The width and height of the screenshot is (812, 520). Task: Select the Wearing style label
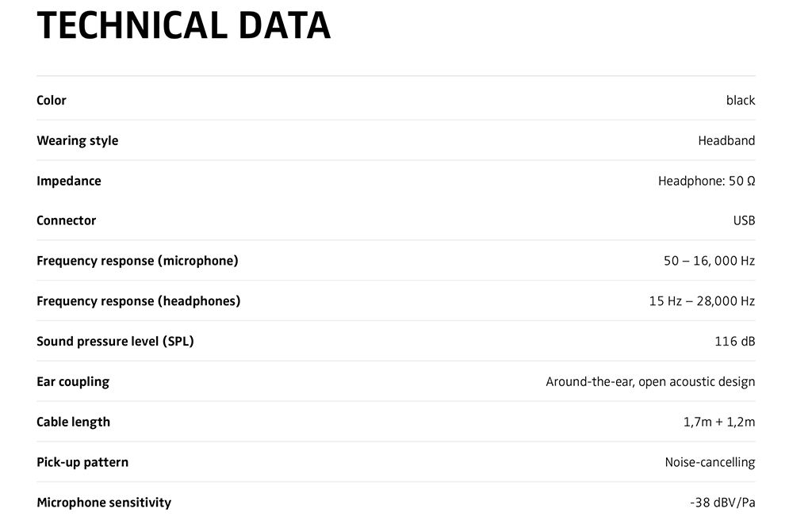(x=77, y=141)
